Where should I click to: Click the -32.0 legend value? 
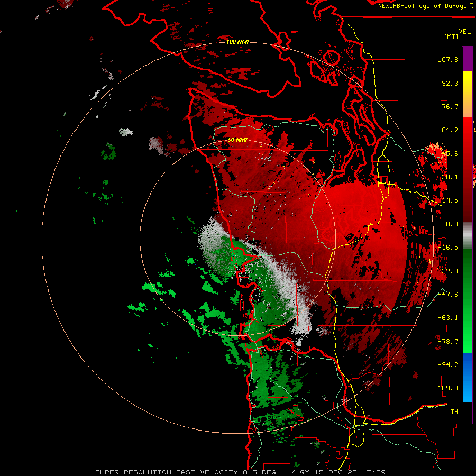pyautogui.click(x=448, y=271)
